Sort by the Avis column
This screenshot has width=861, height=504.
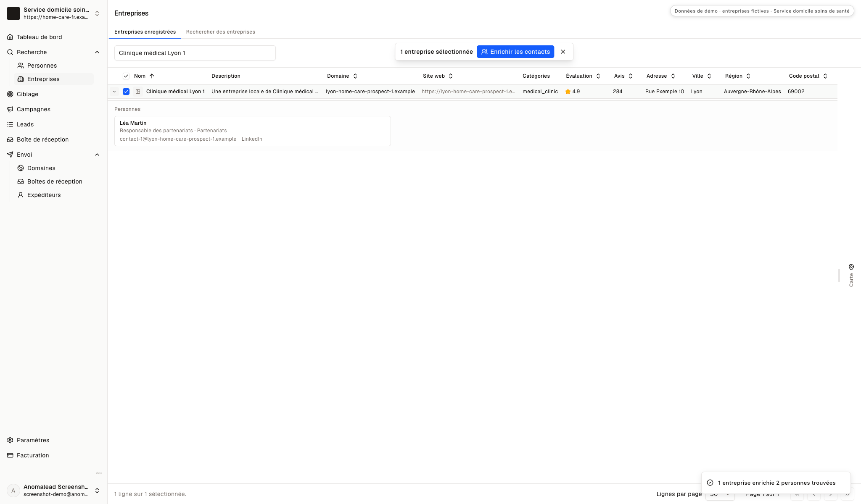pyautogui.click(x=623, y=76)
